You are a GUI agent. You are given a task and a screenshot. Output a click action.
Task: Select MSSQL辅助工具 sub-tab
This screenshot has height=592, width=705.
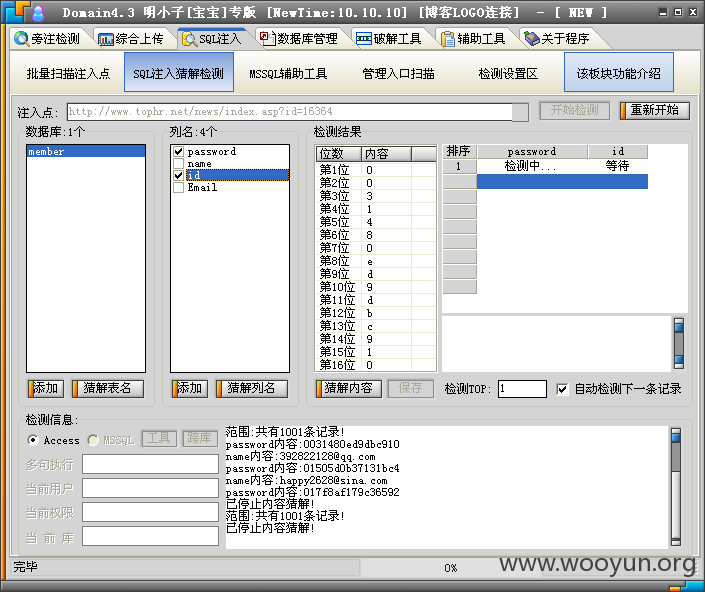click(288, 73)
